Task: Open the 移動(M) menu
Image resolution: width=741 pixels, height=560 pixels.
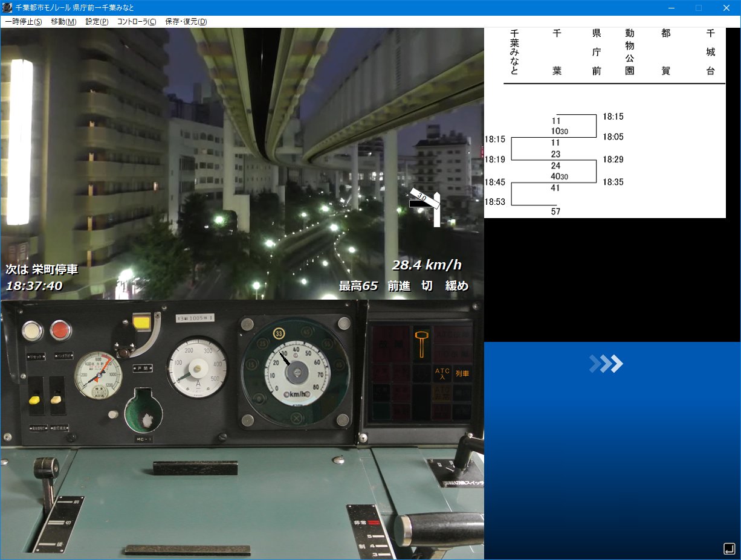Action: [x=63, y=22]
